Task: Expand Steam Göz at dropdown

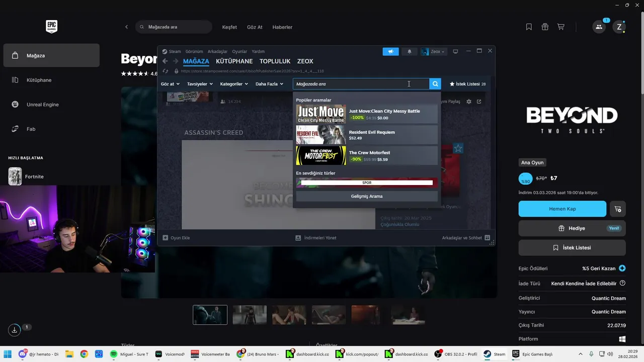Action: tap(170, 84)
